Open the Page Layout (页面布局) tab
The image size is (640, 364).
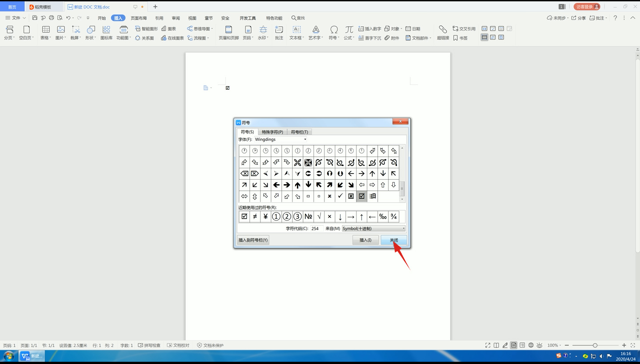coord(139,18)
